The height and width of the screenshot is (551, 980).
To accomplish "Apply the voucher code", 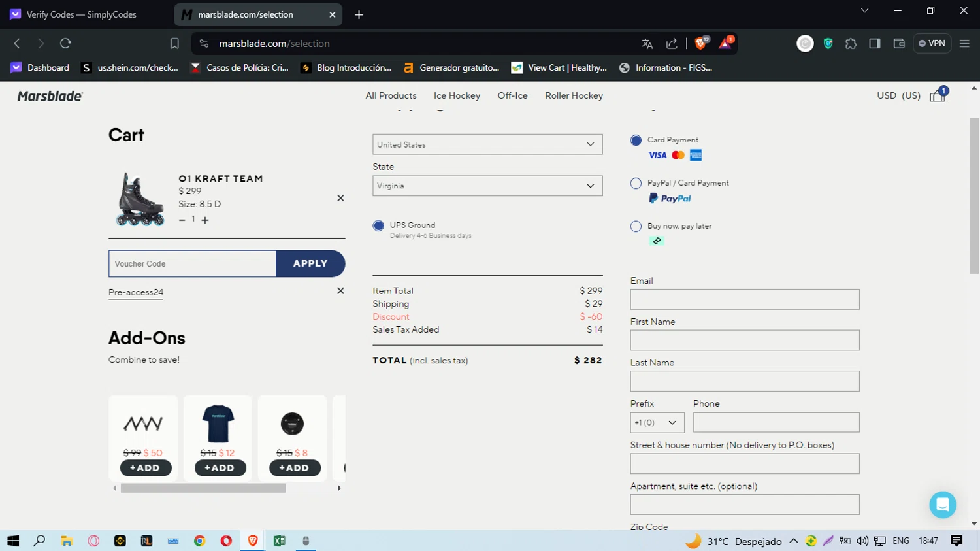I will point(310,264).
